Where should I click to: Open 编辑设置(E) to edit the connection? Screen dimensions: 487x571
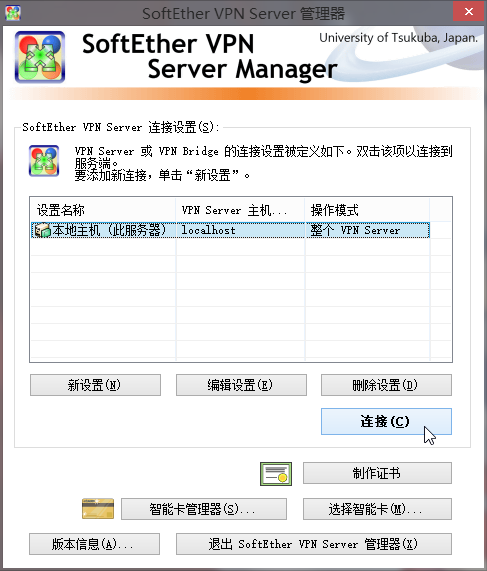tap(241, 385)
